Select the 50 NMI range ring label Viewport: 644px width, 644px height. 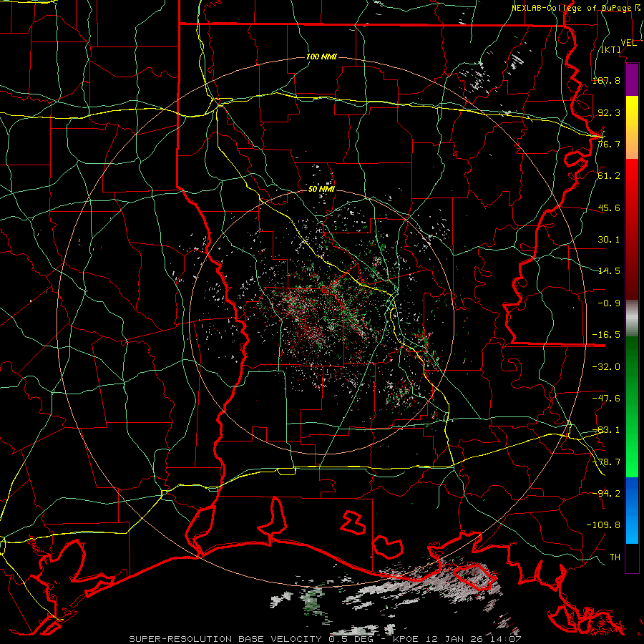(321, 190)
